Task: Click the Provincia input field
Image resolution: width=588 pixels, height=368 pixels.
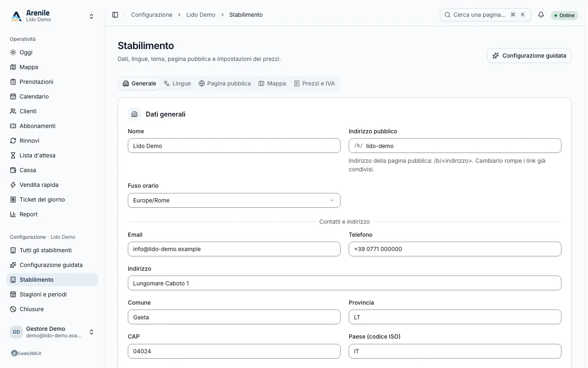Action: click(455, 317)
